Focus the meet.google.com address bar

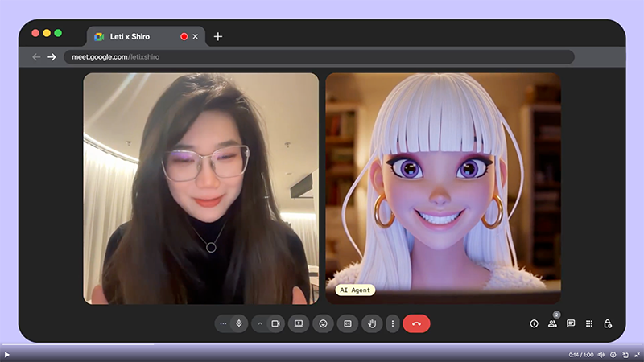coord(319,56)
